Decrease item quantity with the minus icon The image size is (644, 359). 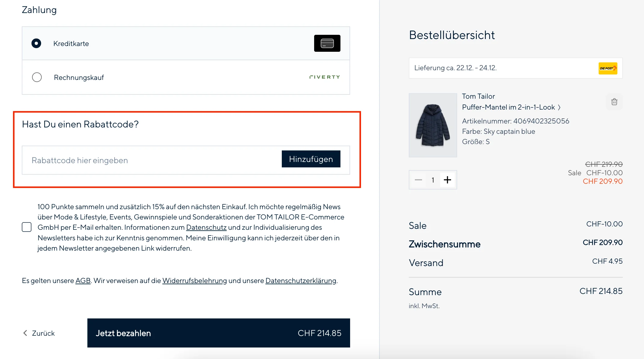coord(418,179)
